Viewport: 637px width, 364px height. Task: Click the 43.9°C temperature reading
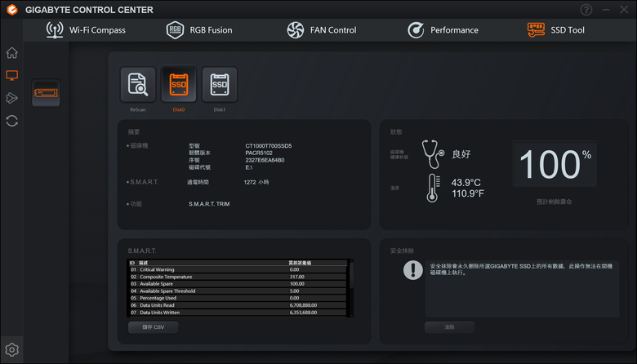click(466, 183)
